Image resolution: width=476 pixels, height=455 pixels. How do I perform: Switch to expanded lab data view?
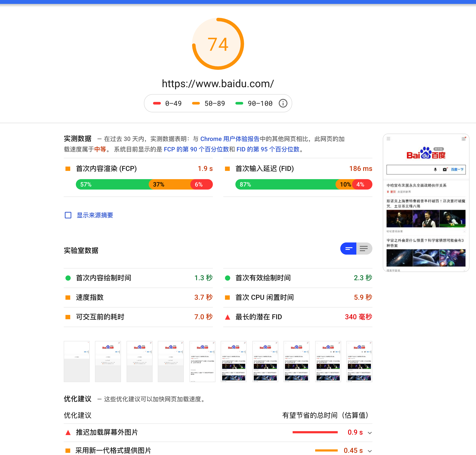(364, 249)
